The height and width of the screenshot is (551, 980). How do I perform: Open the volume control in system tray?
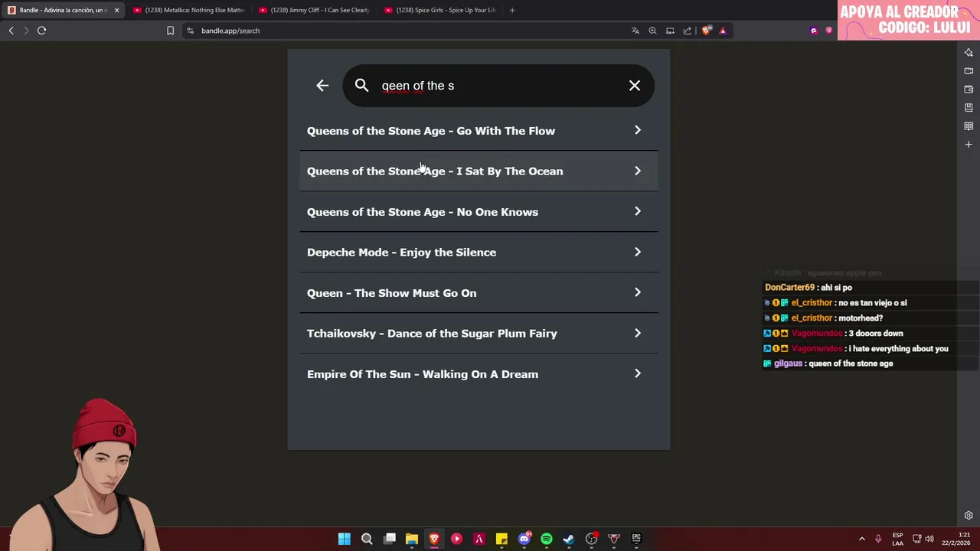(x=929, y=539)
